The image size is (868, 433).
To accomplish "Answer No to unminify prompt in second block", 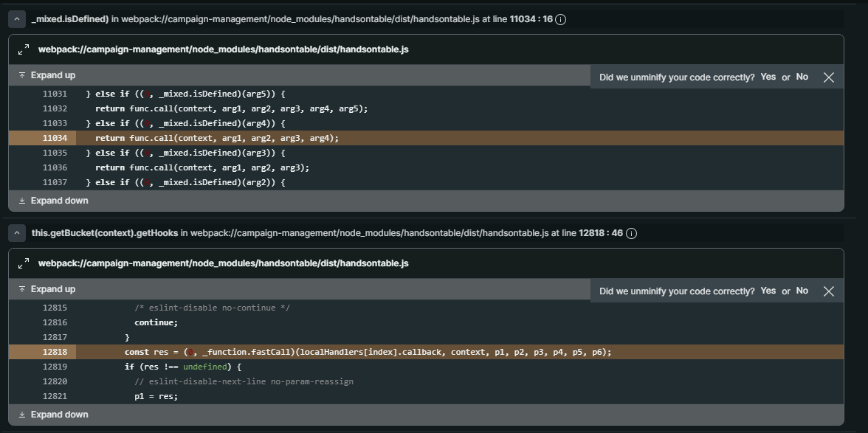I will 802,291.
